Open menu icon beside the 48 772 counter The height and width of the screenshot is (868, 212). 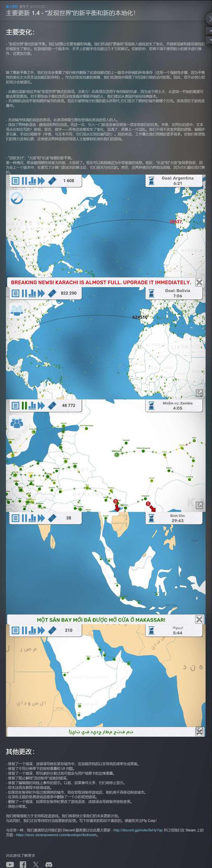(16, 405)
